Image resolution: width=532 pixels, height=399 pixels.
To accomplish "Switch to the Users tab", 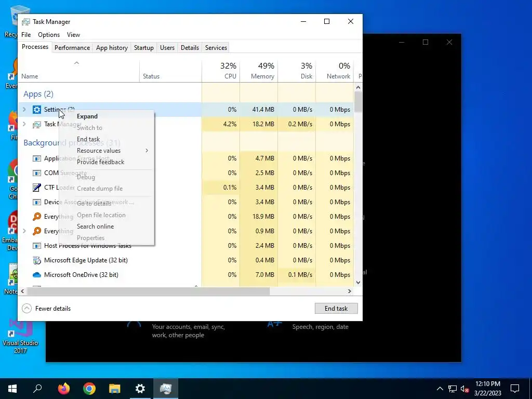I will point(167,48).
